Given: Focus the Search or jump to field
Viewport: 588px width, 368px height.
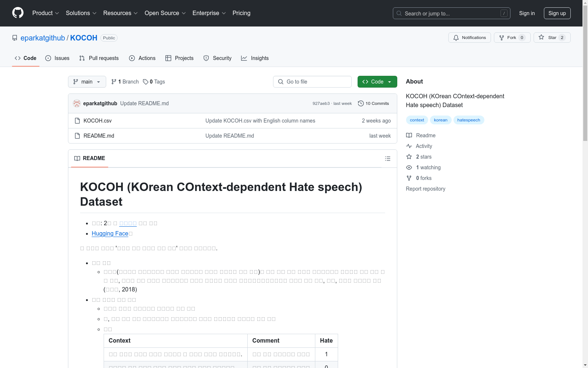Looking at the screenshot, I should coord(451,13).
